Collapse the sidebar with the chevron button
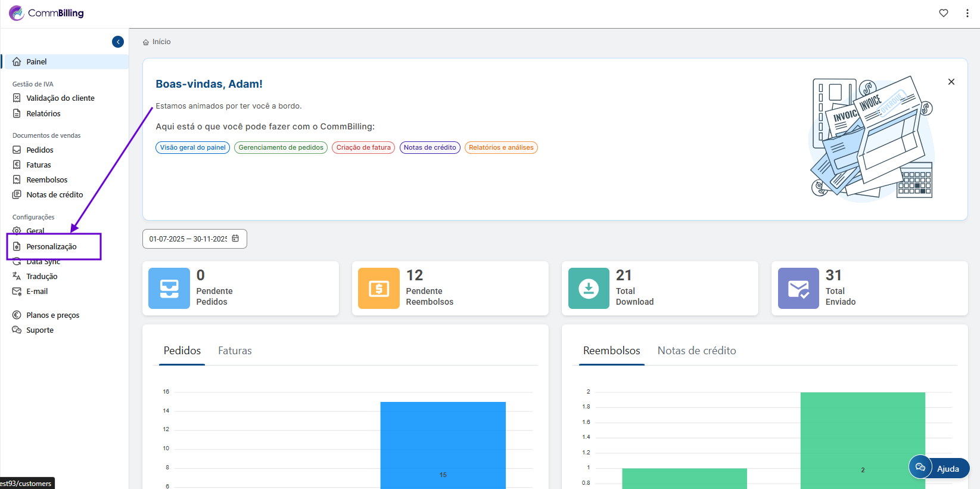Screen dimensions: 980x489 pyautogui.click(x=118, y=42)
